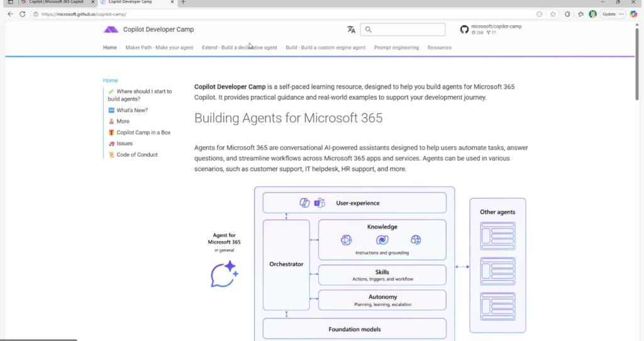Click the Orchestrator box in the diagram
644x341 pixels.
click(x=286, y=264)
